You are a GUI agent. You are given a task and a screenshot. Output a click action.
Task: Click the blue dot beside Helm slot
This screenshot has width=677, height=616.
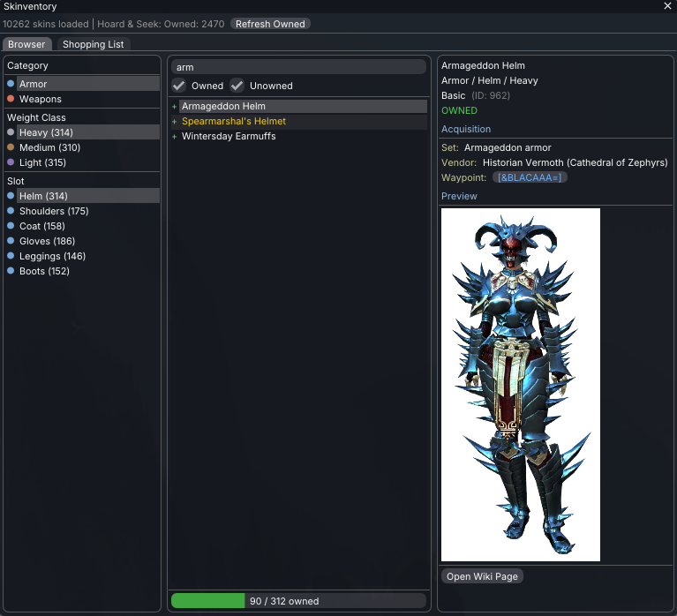pos(11,196)
